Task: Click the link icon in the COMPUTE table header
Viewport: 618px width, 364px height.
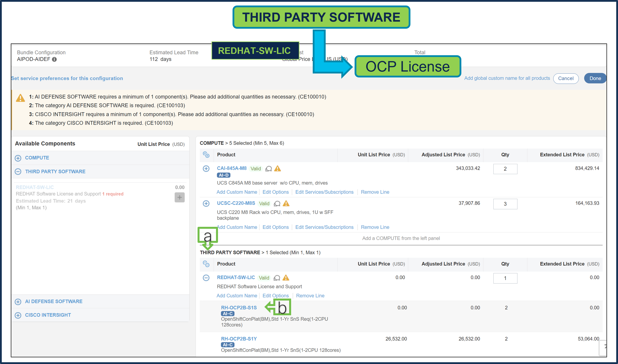Action: tap(206, 155)
